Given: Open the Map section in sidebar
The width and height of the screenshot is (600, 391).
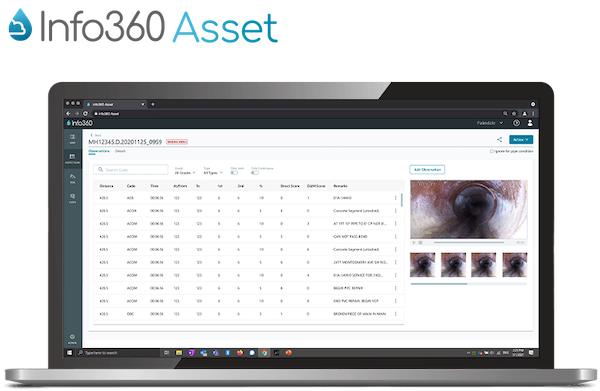Looking at the screenshot, I should tap(72, 138).
